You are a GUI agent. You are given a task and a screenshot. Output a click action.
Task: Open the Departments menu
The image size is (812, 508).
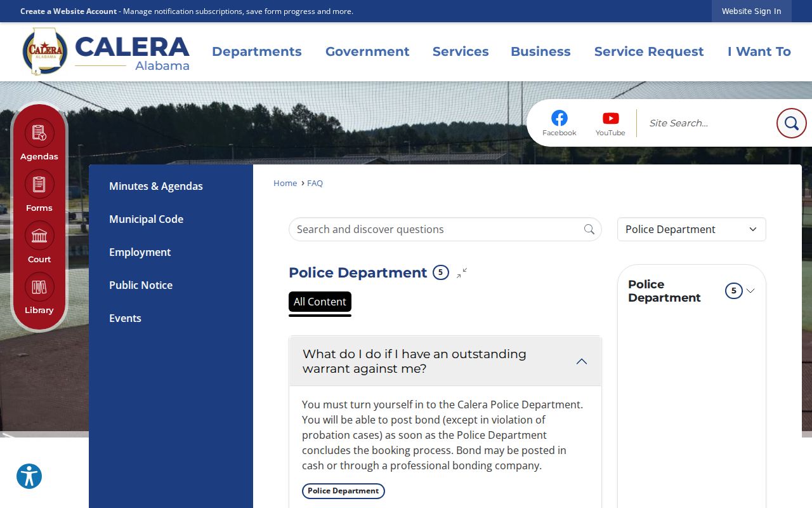click(257, 51)
